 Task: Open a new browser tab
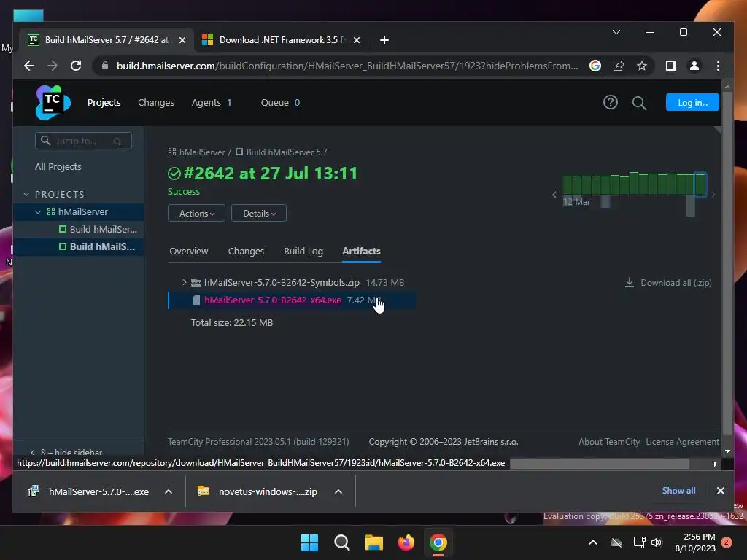click(384, 40)
